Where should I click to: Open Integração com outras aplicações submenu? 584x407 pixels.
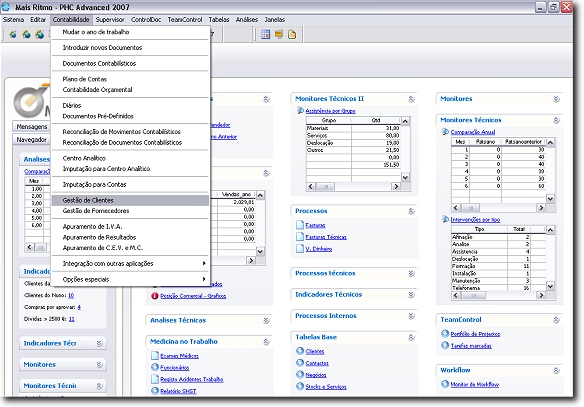click(130, 263)
